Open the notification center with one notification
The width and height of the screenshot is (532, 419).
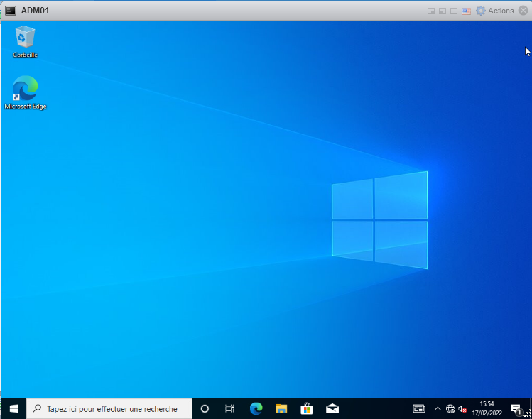coord(516,408)
